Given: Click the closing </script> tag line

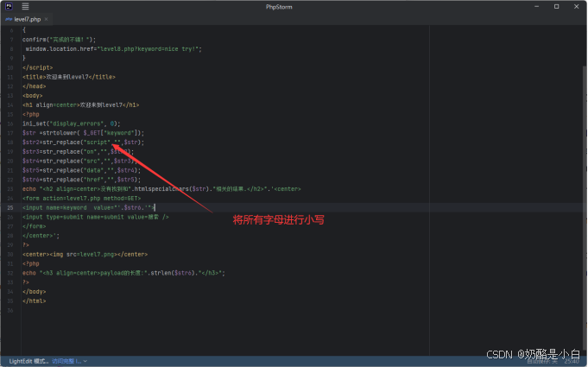Looking at the screenshot, I should [37, 68].
